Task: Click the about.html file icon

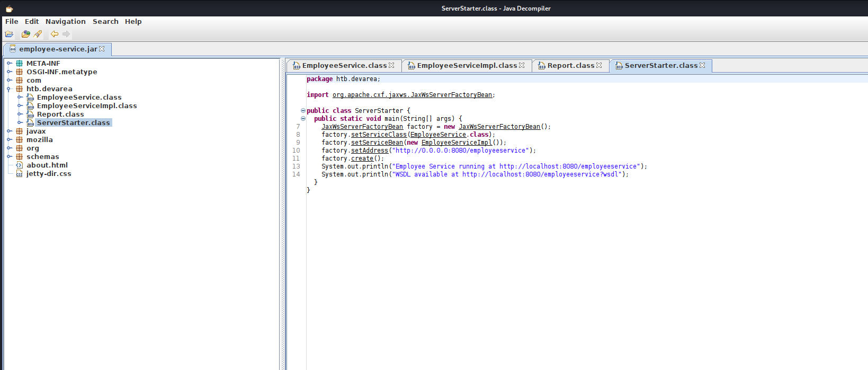Action: click(20, 165)
